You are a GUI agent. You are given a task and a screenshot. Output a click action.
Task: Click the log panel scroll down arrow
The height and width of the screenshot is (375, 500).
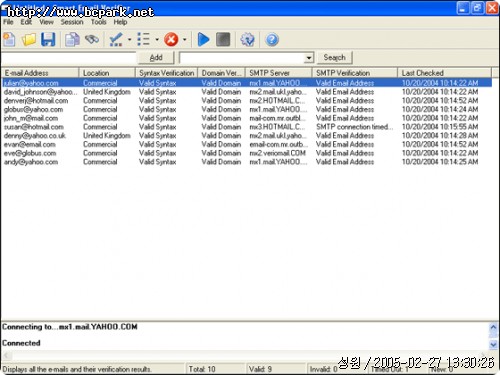pyautogui.click(x=493, y=344)
